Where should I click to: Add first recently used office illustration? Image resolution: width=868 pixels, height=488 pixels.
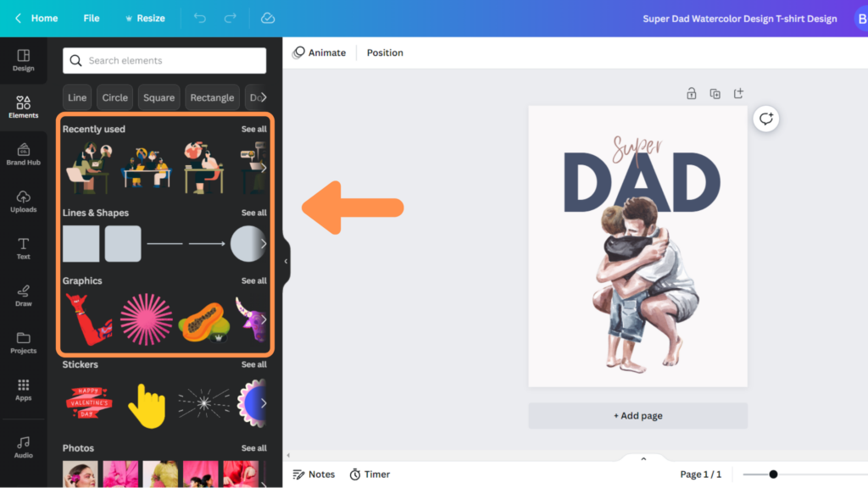89,168
